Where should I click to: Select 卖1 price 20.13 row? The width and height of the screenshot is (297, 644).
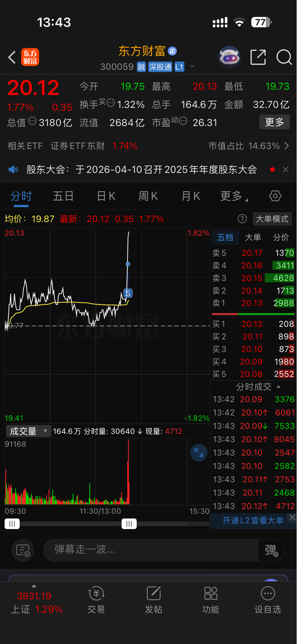253,303
